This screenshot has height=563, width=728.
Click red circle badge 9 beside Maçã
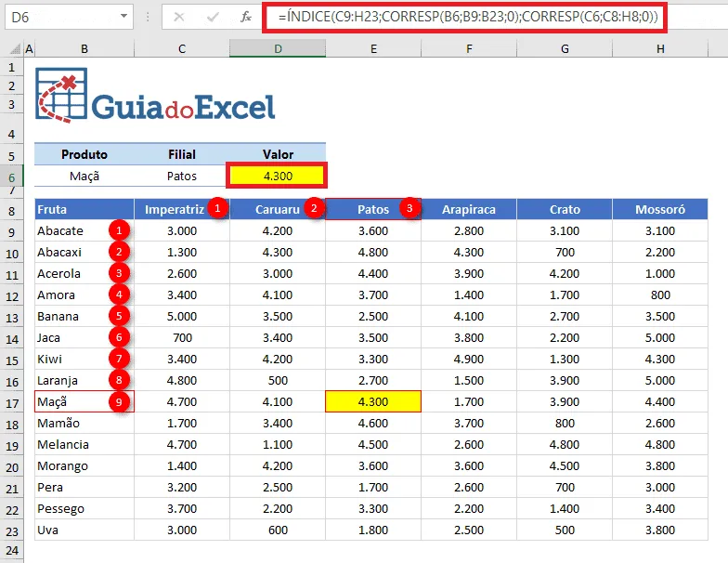(x=119, y=401)
